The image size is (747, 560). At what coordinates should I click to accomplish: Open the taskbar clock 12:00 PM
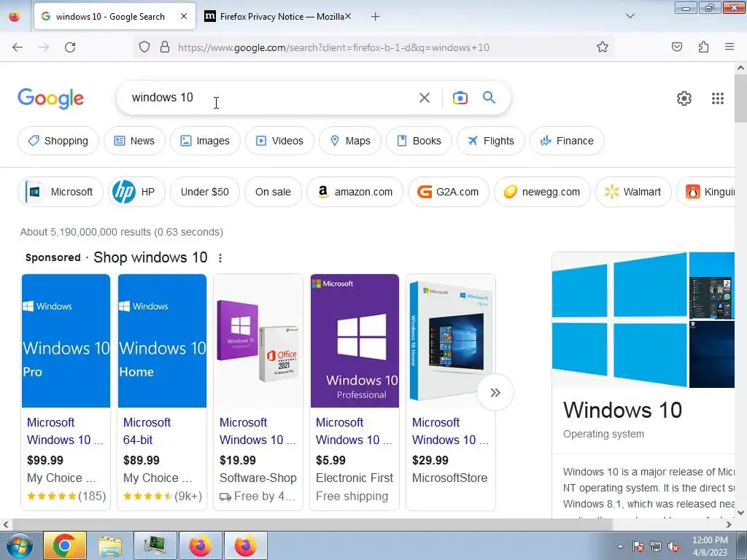point(710,546)
